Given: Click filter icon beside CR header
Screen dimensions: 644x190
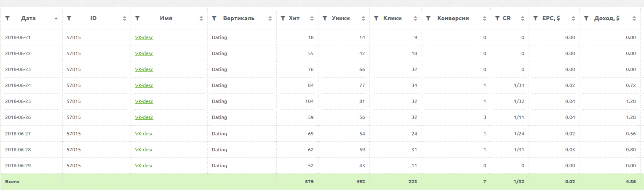Looking at the screenshot, I should click(497, 18).
